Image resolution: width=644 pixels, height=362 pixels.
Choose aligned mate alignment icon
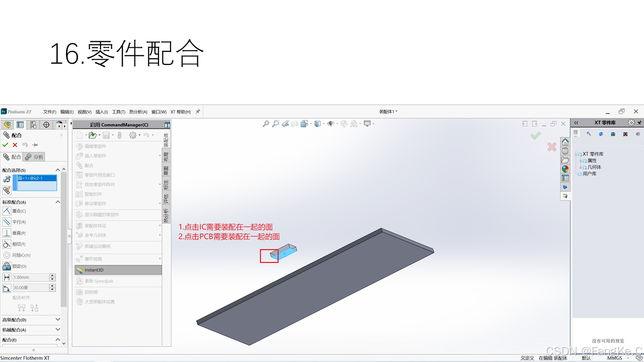(x=22, y=308)
